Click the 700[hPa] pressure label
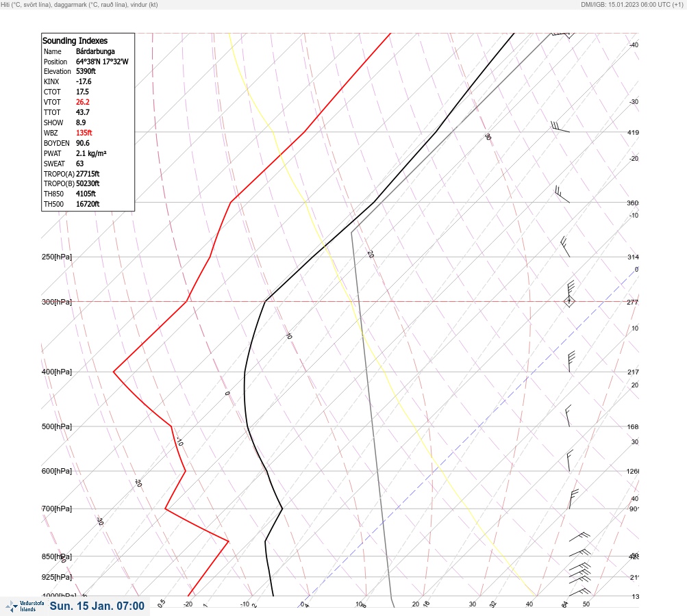Screen dimensions: 687x616 (x=57, y=509)
